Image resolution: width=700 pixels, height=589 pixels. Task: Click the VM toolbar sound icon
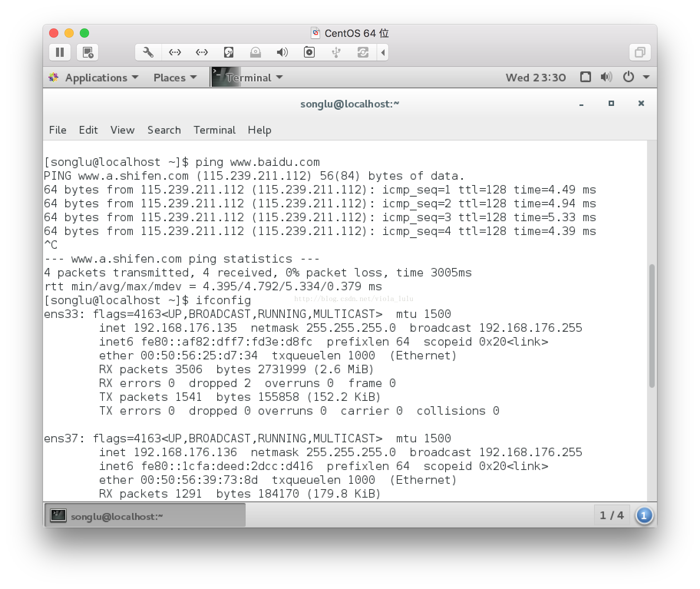(282, 52)
